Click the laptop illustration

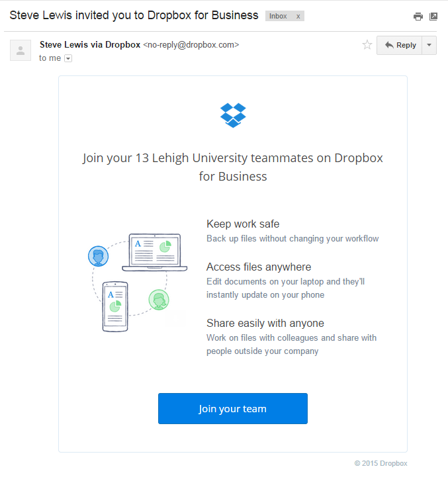point(155,252)
